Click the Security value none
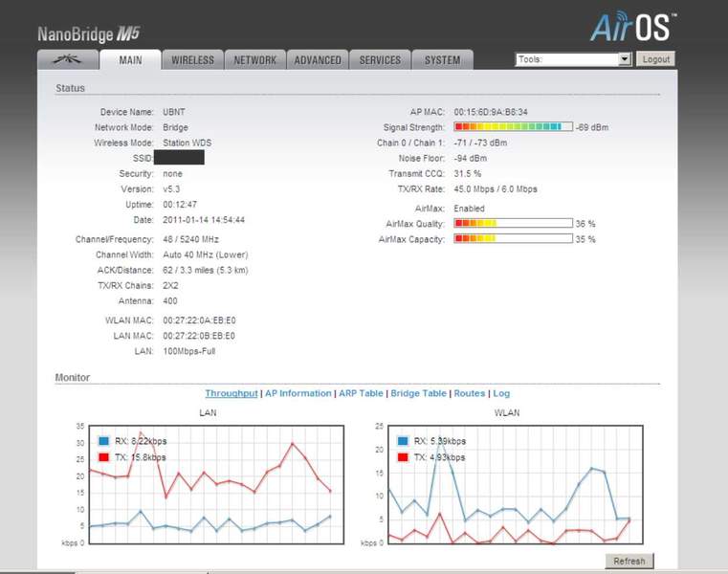The width and height of the screenshot is (728, 574). [x=172, y=174]
